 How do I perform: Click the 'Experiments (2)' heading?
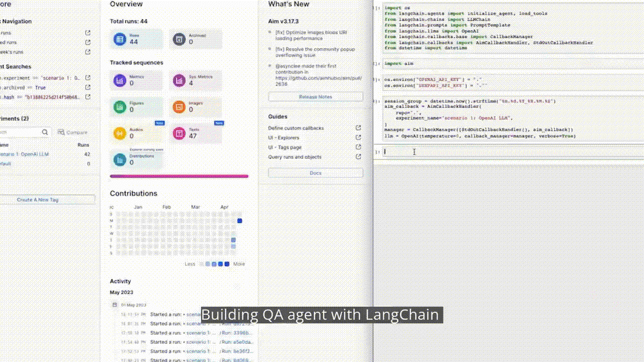14,118
